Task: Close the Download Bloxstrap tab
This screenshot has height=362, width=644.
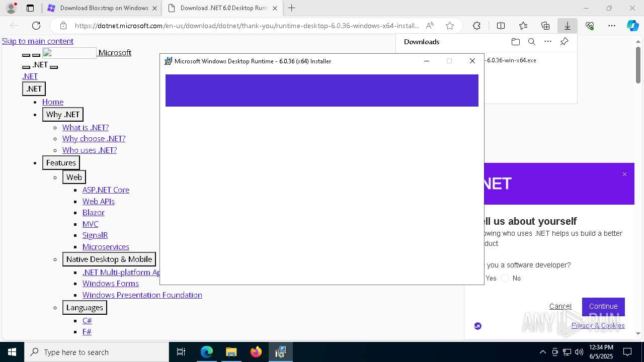Action: (x=154, y=8)
